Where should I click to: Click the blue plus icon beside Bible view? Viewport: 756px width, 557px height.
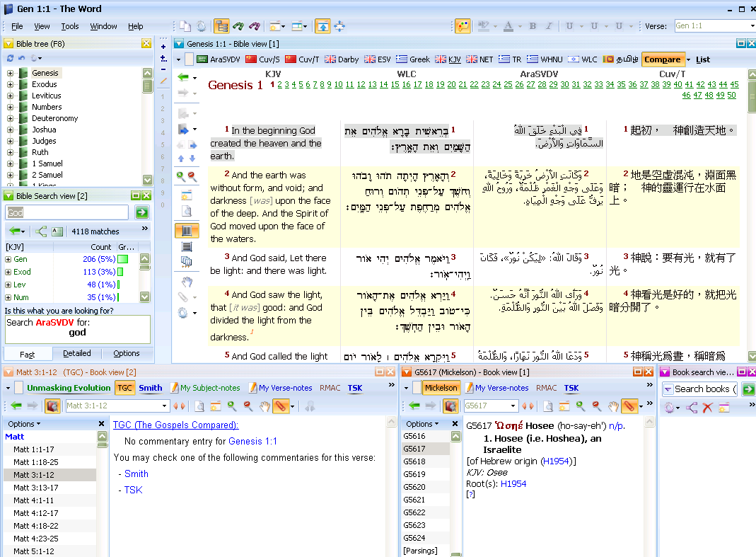(x=163, y=47)
